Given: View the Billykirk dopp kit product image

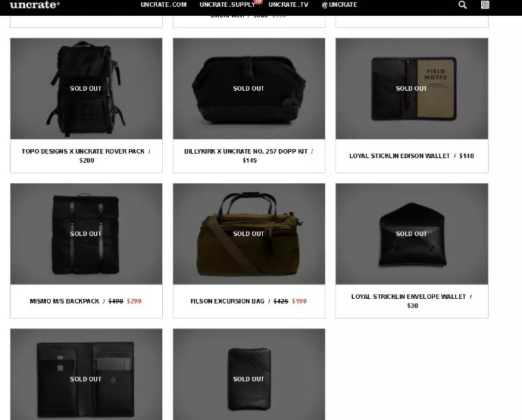Looking at the screenshot, I should 249,89.
